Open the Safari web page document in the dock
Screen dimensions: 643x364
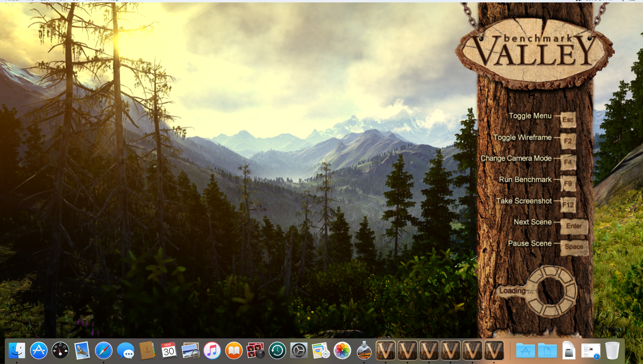pyautogui.click(x=591, y=351)
